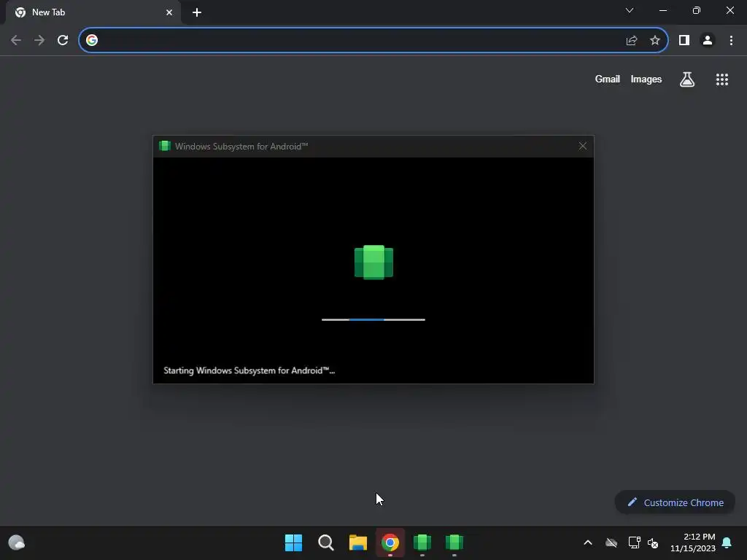
Task: Open Chrome's side panel
Action: click(684, 41)
